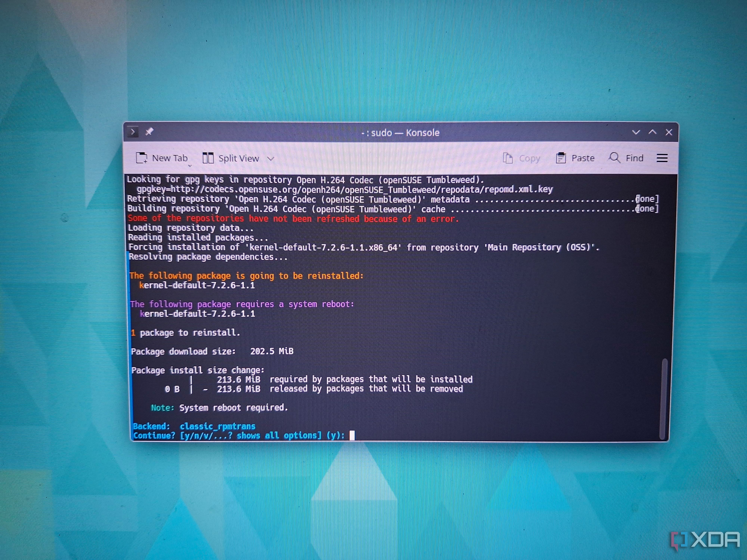This screenshot has width=747, height=560.
Task: Click the Copy toolbar button
Action: [x=521, y=158]
